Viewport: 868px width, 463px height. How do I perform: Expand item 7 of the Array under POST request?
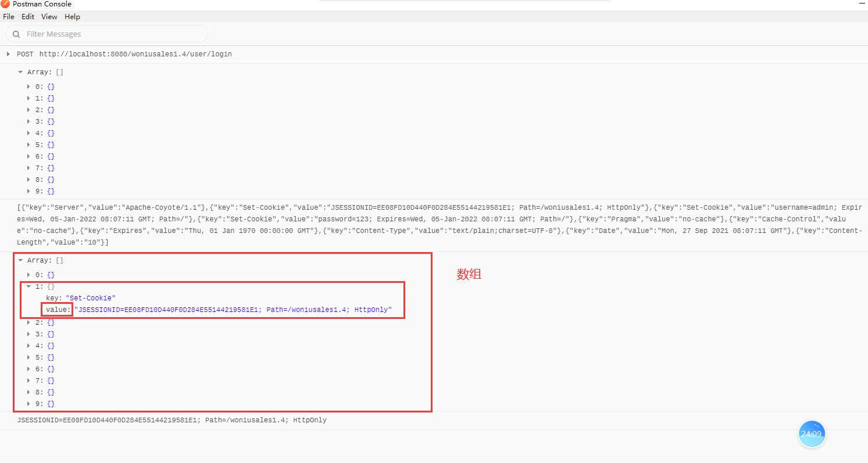28,168
